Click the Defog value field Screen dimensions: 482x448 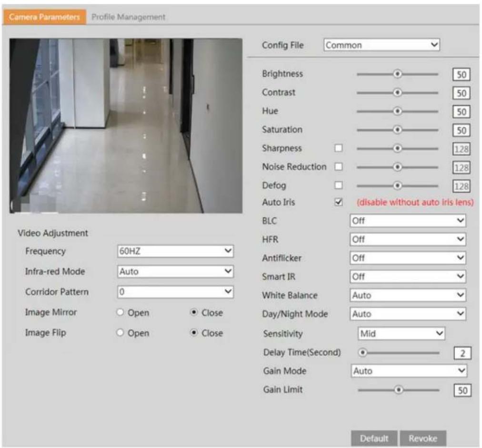click(x=462, y=186)
